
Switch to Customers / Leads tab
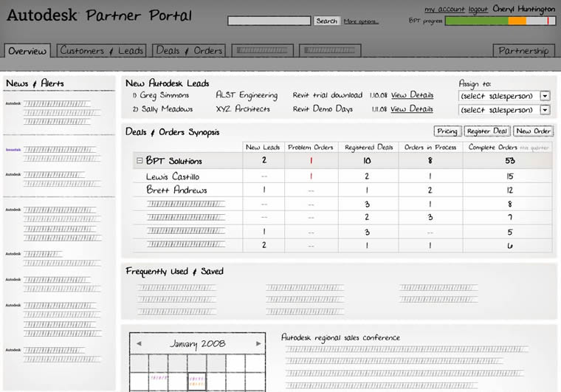click(102, 50)
